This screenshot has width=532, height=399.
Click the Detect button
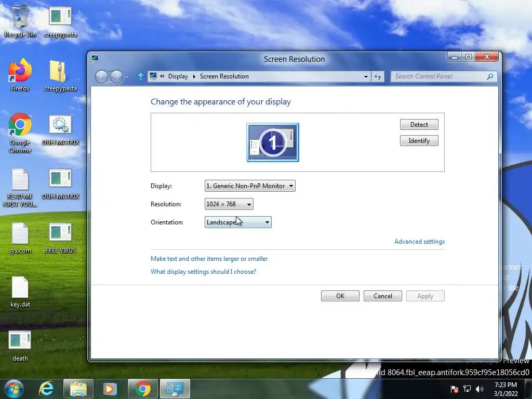(x=419, y=125)
